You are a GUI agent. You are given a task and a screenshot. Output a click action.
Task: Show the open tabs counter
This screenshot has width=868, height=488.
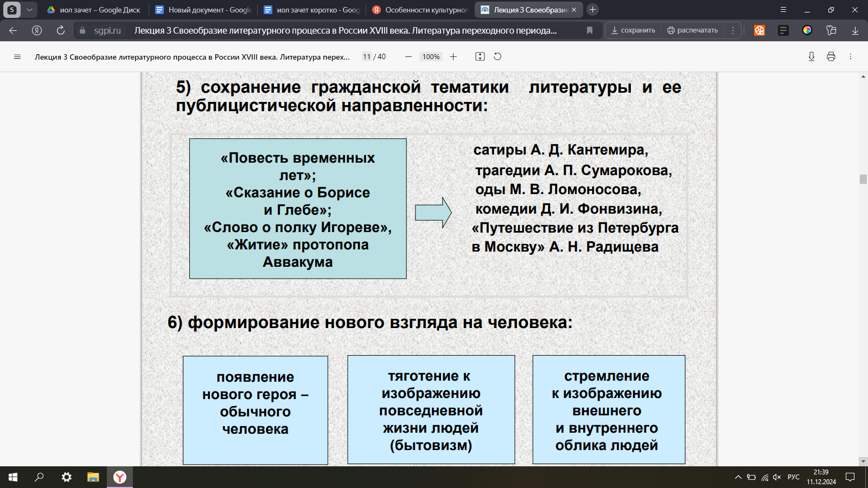[x=11, y=10]
